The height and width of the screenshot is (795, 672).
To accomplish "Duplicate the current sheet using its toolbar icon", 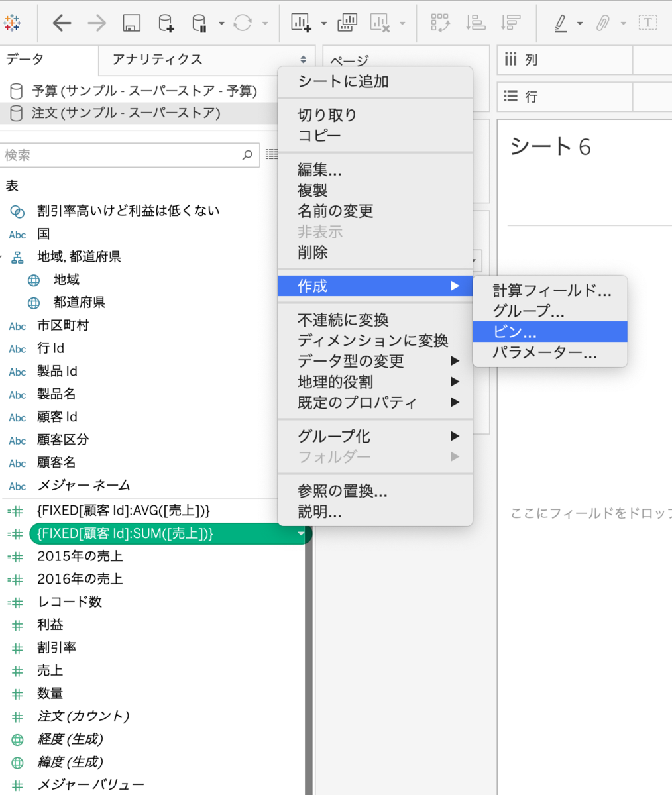I will [x=347, y=22].
